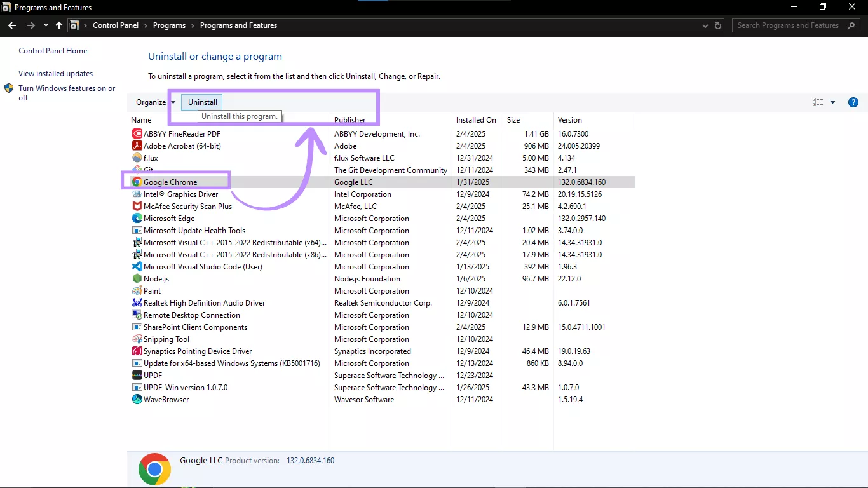Sort the list by Publisher column

(x=349, y=120)
